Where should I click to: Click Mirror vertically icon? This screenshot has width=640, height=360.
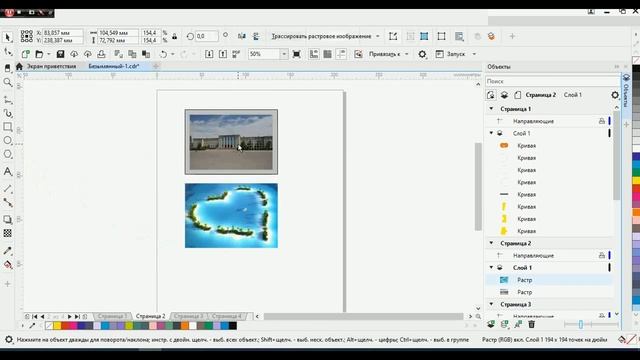tap(256, 36)
